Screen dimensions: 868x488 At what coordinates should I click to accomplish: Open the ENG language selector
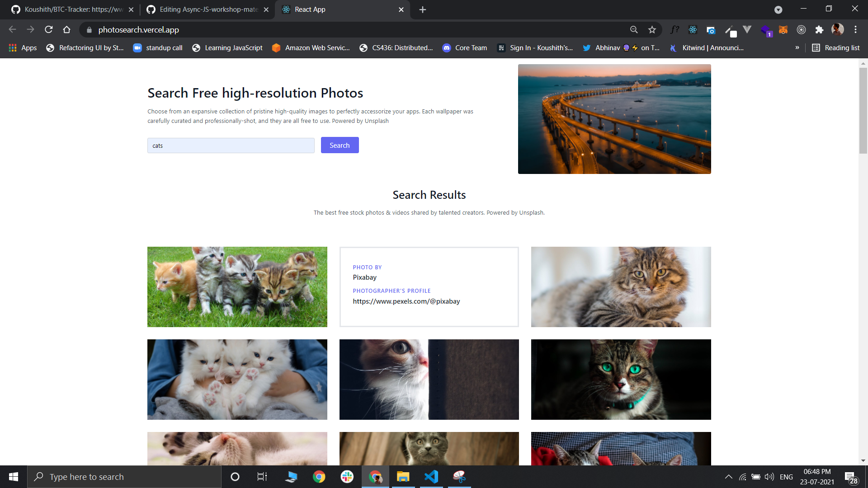tap(787, 477)
